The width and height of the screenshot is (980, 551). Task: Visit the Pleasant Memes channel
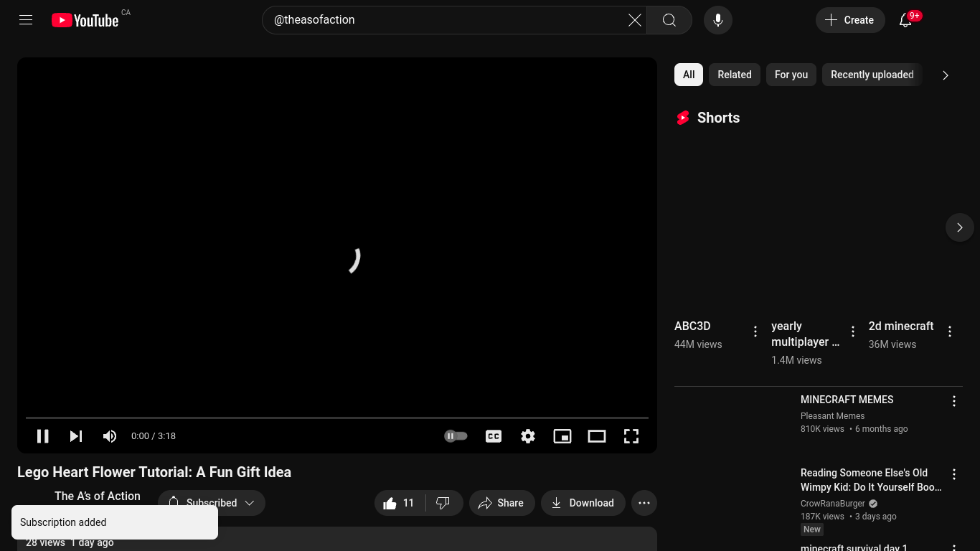tap(832, 416)
